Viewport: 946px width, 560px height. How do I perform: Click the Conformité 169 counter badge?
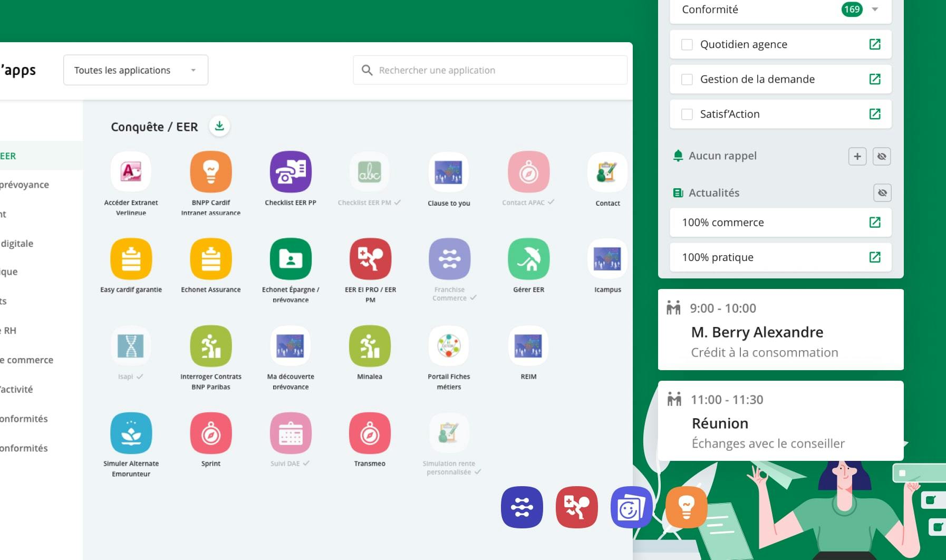(x=852, y=9)
